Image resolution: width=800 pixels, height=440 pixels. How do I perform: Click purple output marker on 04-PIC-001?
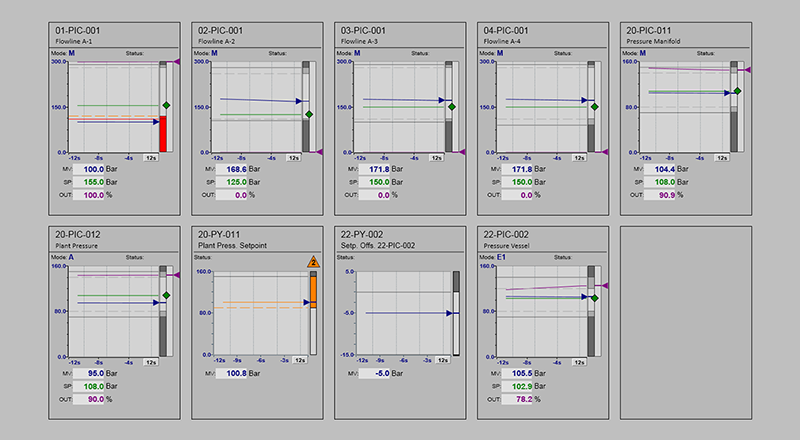pyautogui.click(x=605, y=152)
